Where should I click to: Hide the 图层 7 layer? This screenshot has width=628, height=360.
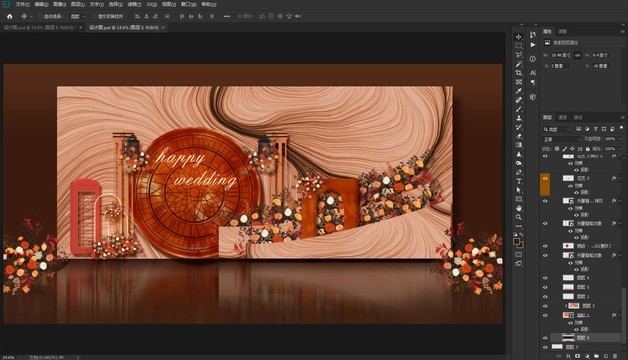[545, 347]
